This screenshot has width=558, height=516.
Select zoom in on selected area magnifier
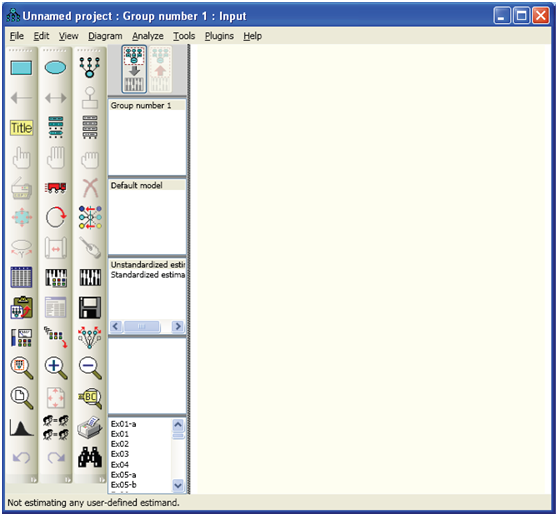coord(21,368)
